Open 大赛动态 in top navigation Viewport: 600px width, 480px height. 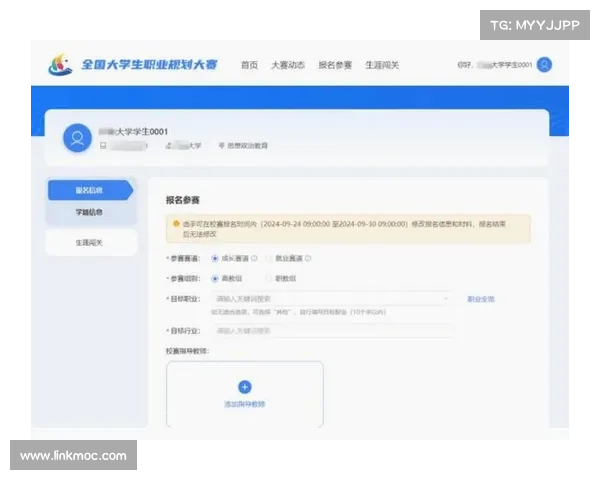click(288, 65)
